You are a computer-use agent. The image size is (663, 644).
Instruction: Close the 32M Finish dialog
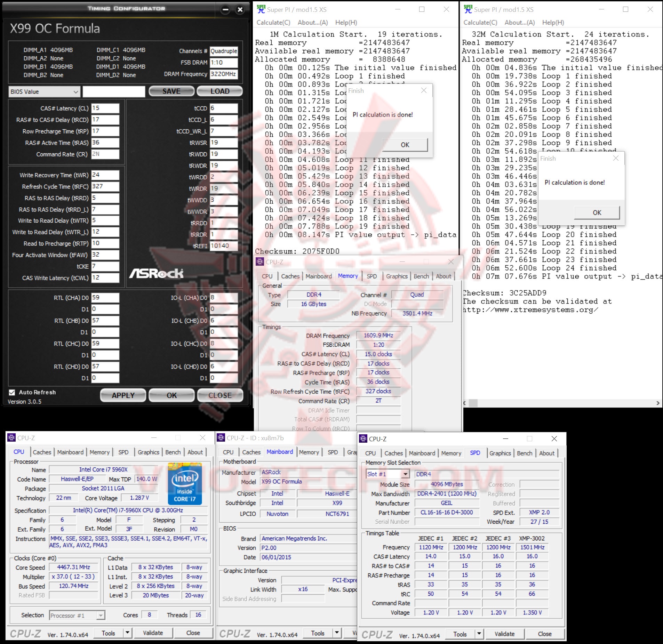pyautogui.click(x=616, y=158)
